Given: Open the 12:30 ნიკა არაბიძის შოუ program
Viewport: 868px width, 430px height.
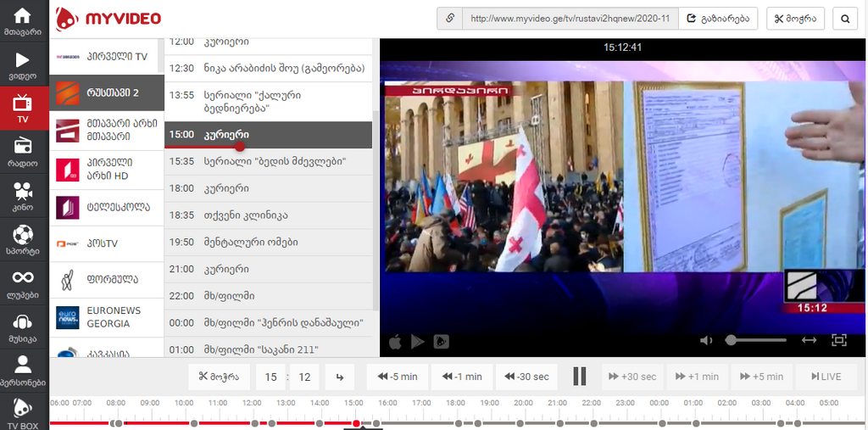Looking at the screenshot, I should point(269,69).
